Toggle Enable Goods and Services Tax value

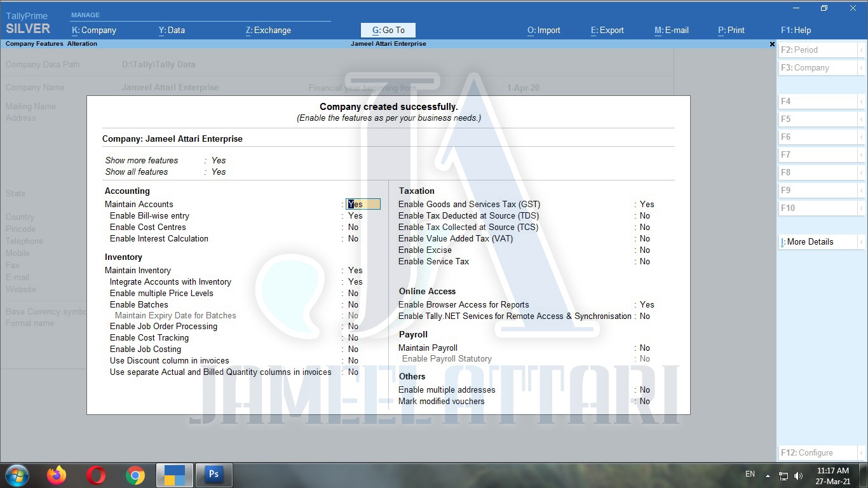pos(647,204)
